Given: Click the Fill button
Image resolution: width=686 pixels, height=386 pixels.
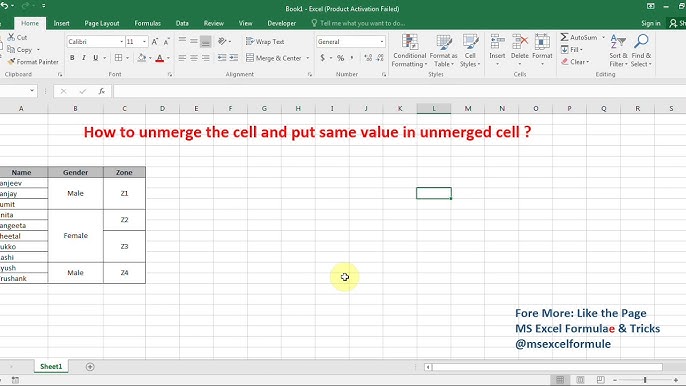Looking at the screenshot, I should click(x=571, y=49).
